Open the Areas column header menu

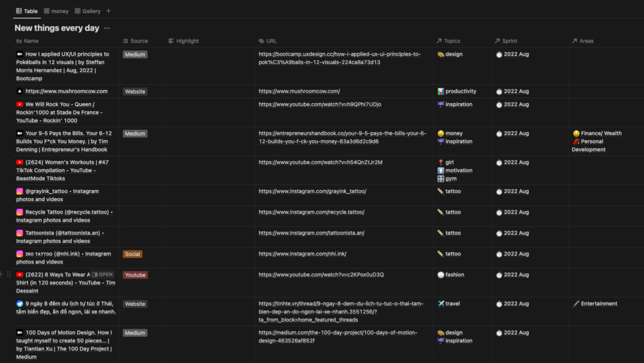586,41
